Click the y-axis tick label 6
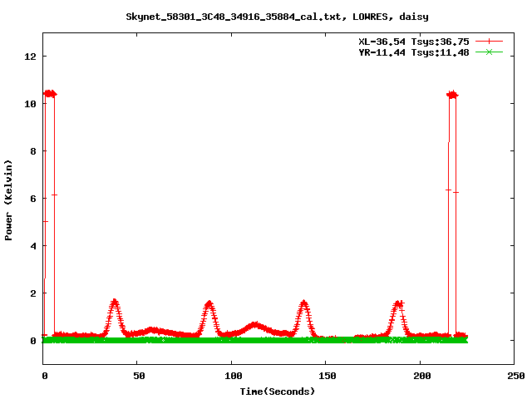The image size is (532, 399). click(x=33, y=199)
